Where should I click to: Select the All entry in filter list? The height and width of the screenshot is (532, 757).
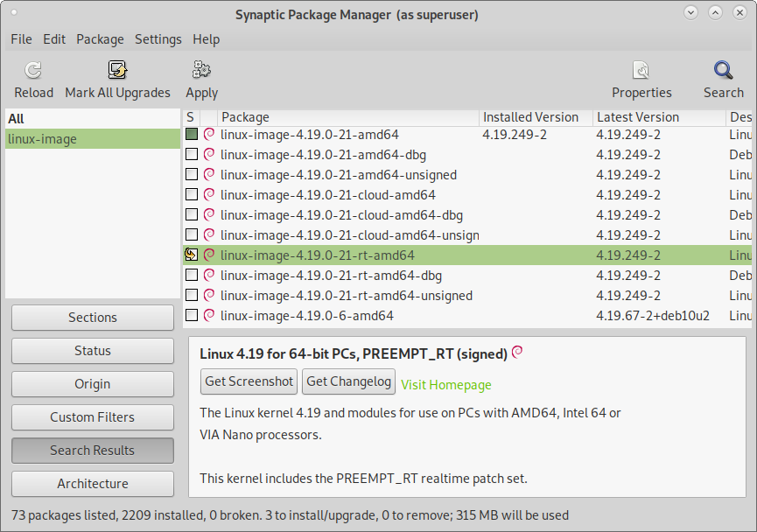(x=92, y=119)
